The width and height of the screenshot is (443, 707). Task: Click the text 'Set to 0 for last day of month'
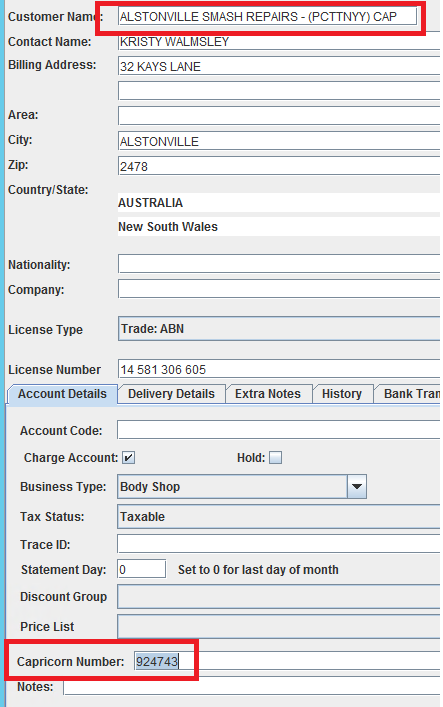click(258, 570)
